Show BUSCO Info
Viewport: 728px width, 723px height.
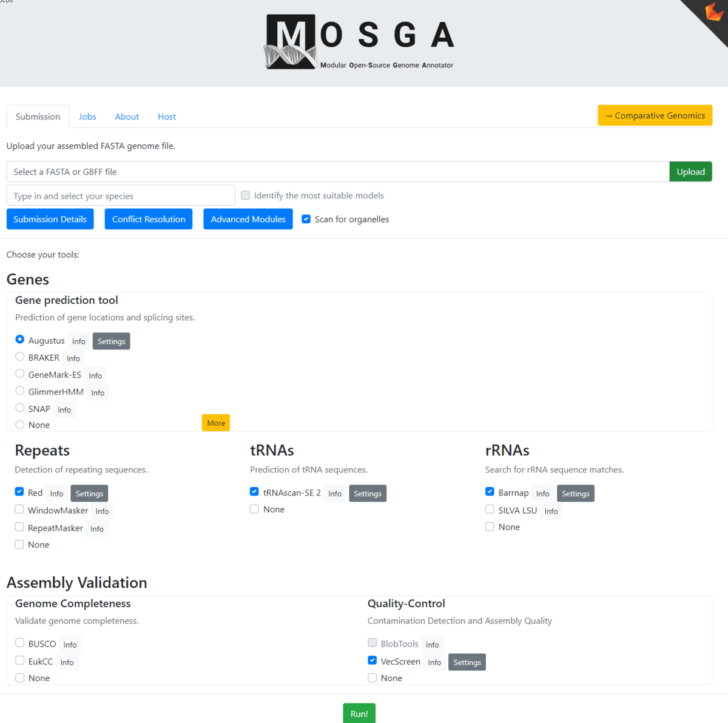pos(70,645)
